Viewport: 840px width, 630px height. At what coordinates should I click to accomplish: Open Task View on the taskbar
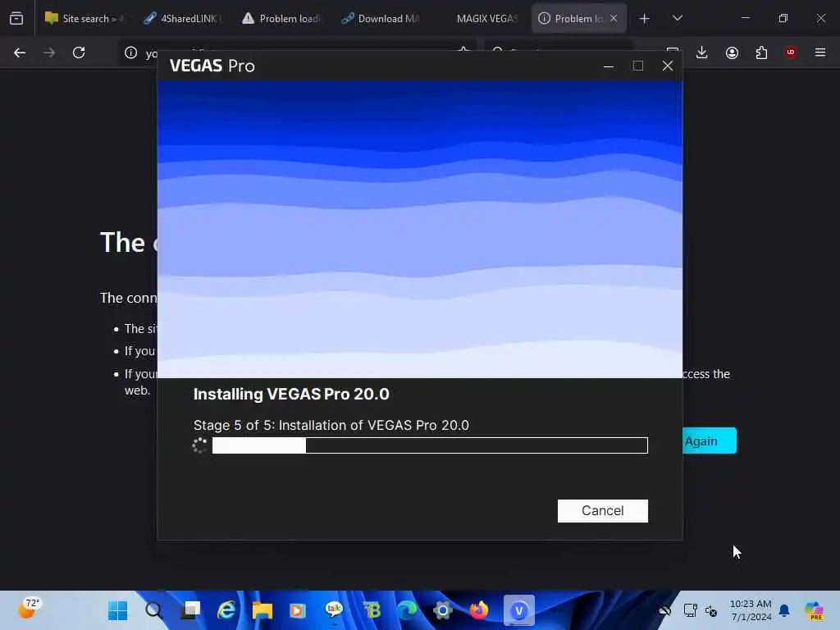tap(190, 610)
